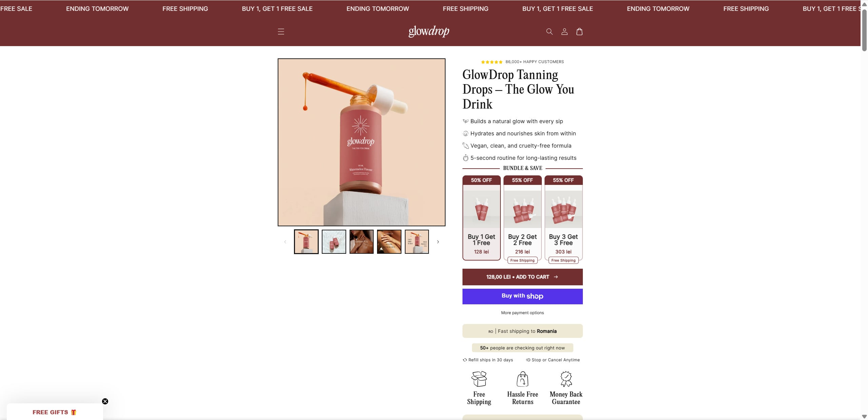Select the Buy 1 Get 1 Free bundle
Screen dimensions: 868x420
pos(481,218)
